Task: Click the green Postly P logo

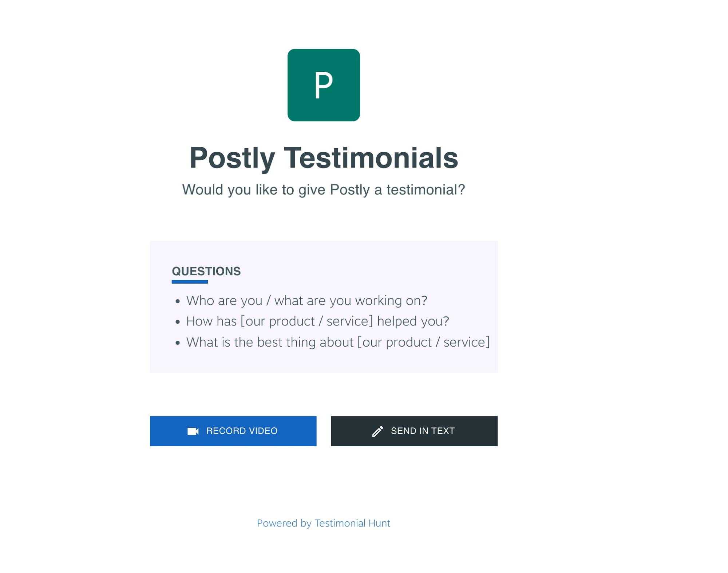Action: coord(324,85)
